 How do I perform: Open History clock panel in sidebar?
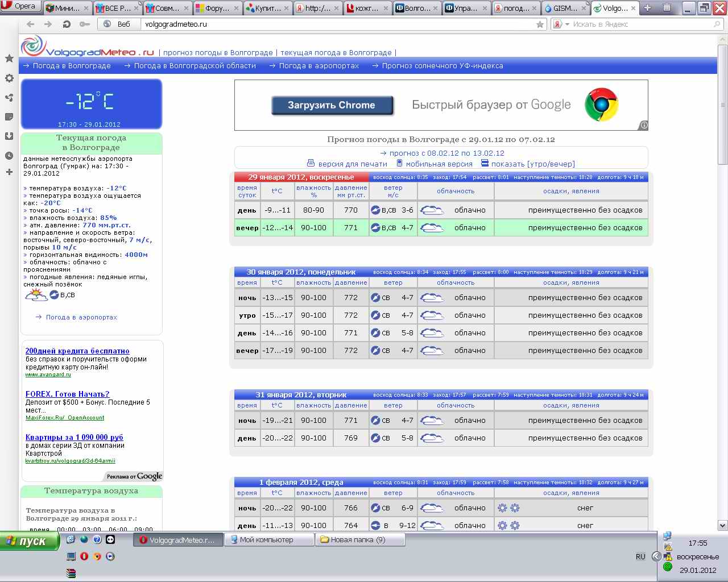[x=9, y=156]
